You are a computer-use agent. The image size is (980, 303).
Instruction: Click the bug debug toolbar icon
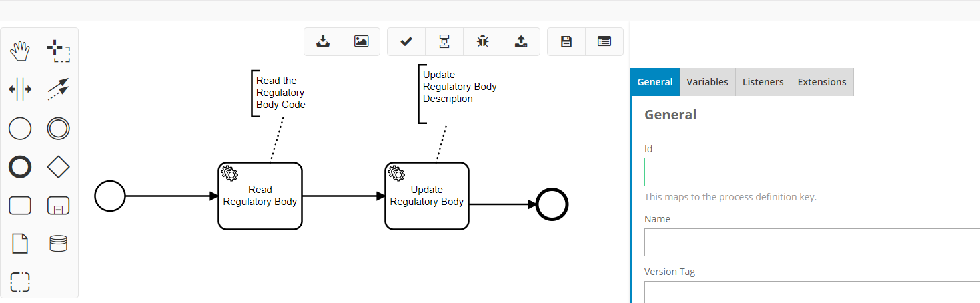click(482, 41)
